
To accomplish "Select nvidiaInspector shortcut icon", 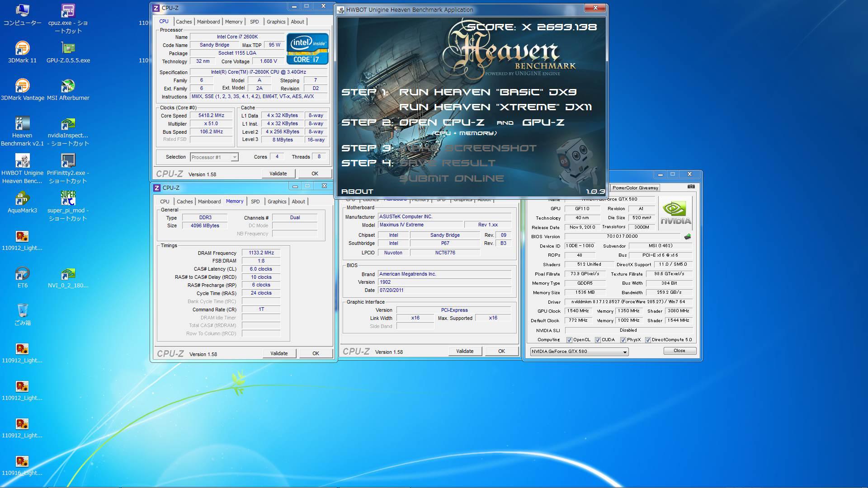I will pos(68,131).
